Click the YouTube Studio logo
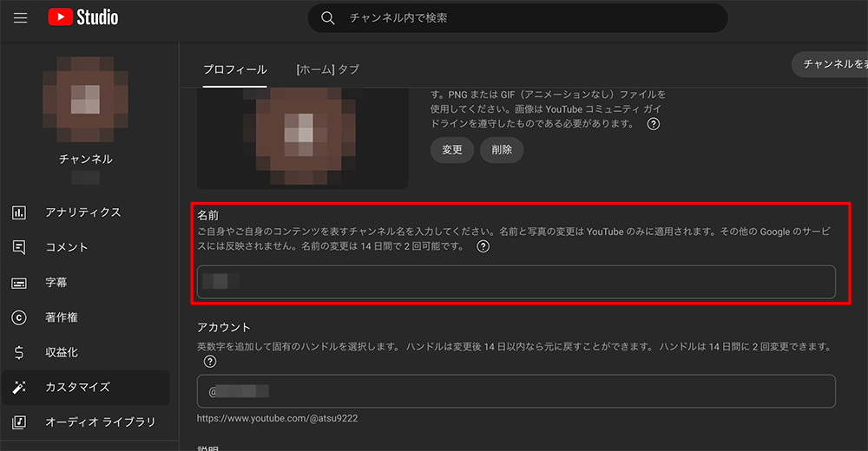This screenshot has height=451, width=868. click(83, 17)
